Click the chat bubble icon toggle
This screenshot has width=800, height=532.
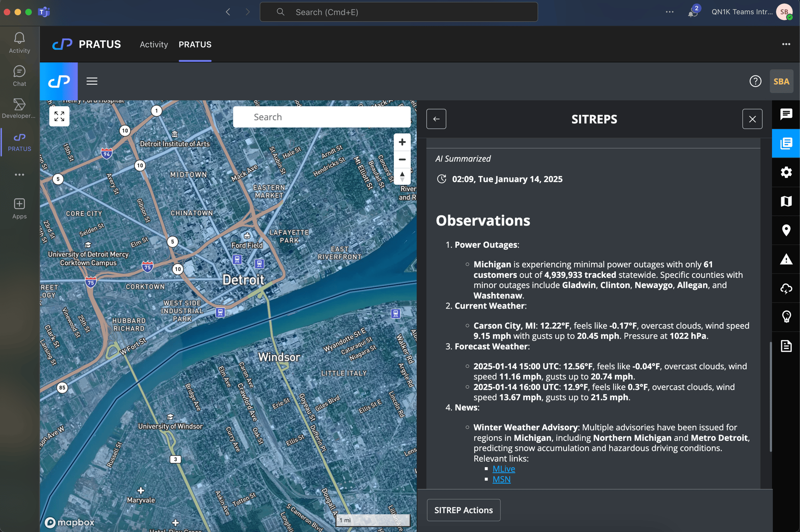[785, 114]
